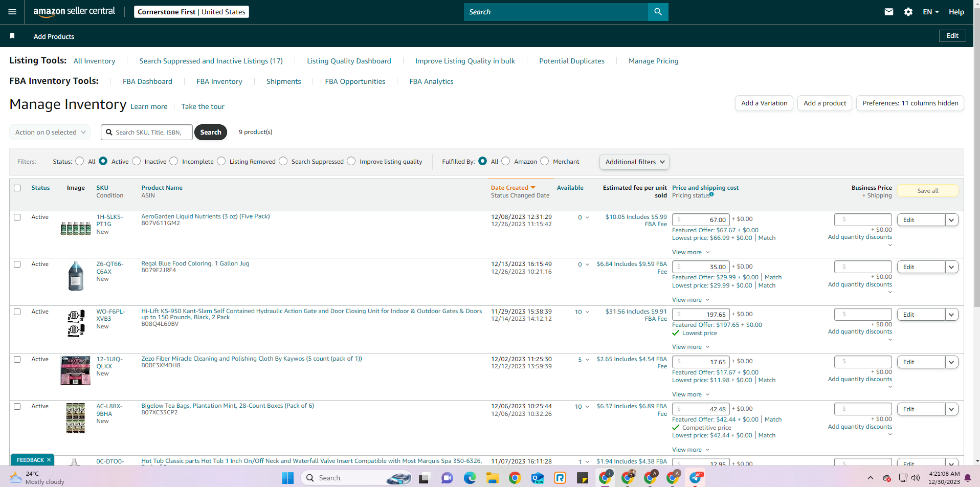
Task: Expand the Additional filters dropdown
Action: tap(634, 162)
